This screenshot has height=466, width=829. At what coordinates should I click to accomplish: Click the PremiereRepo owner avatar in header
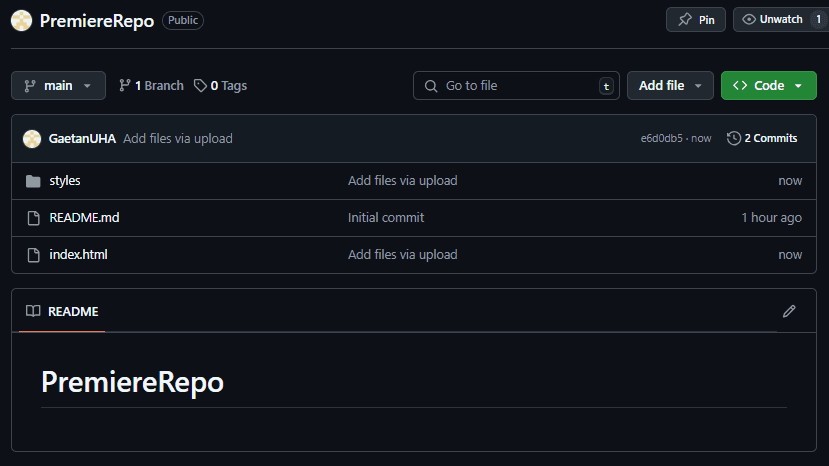pos(21,20)
